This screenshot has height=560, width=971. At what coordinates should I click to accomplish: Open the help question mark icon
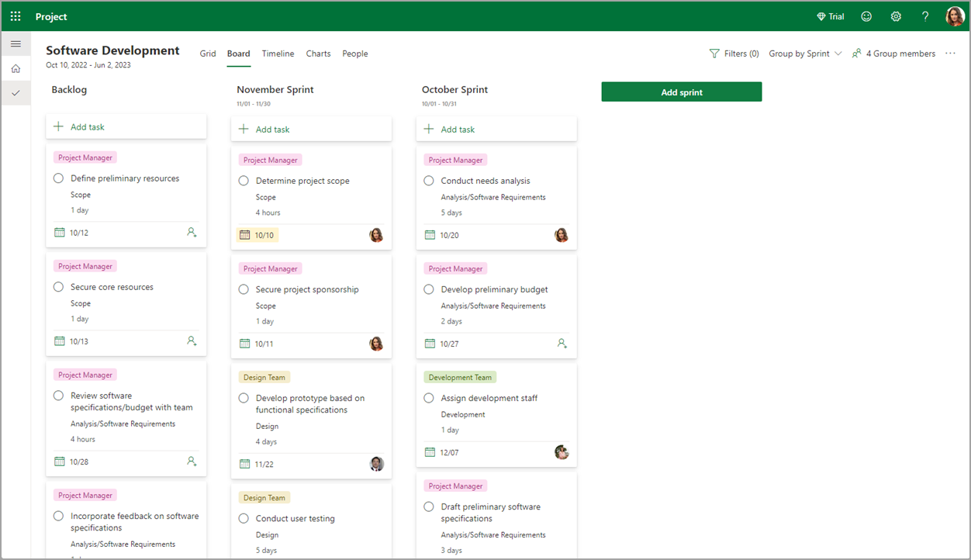coord(925,16)
